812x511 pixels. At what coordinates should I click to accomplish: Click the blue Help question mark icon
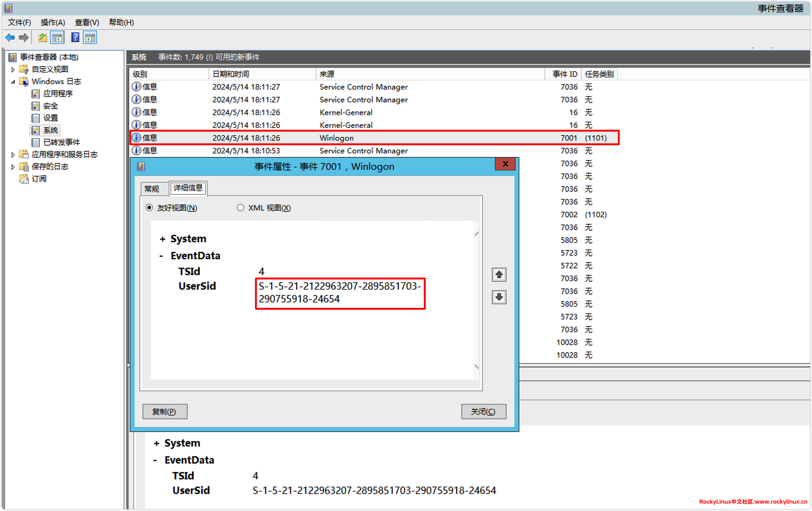coord(75,37)
